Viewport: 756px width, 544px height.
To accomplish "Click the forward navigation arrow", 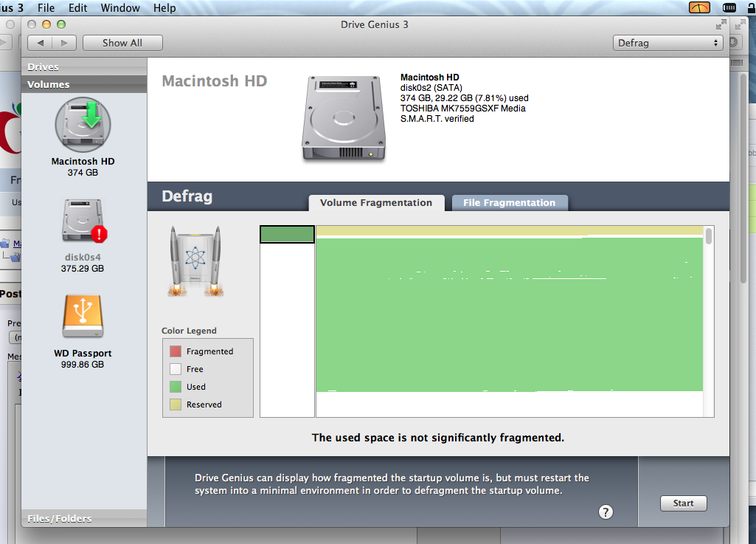I will click(x=64, y=43).
